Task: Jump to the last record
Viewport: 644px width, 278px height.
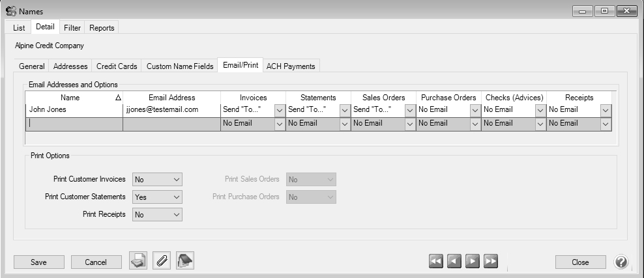Action: pos(491,261)
